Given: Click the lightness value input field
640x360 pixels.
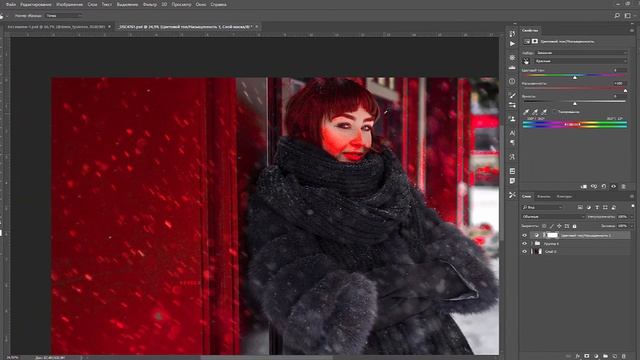Looking at the screenshot, I should pyautogui.click(x=620, y=96).
